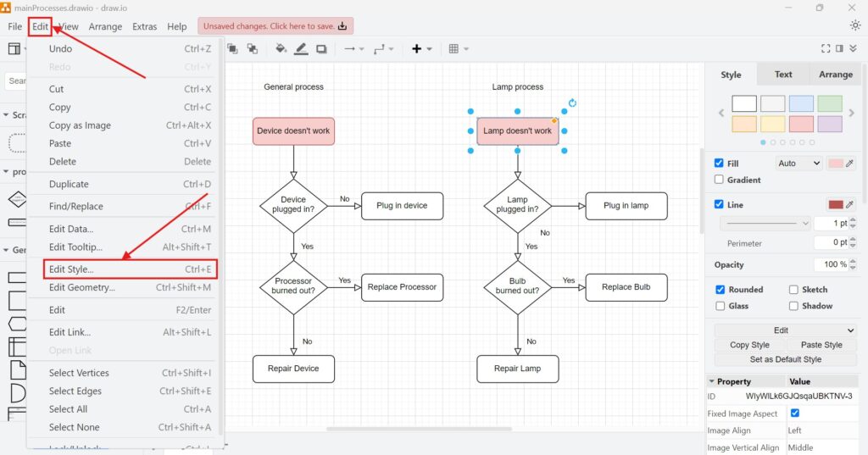This screenshot has height=455, width=868.
Task: Enable the Gradient checkbox
Action: pyautogui.click(x=720, y=180)
